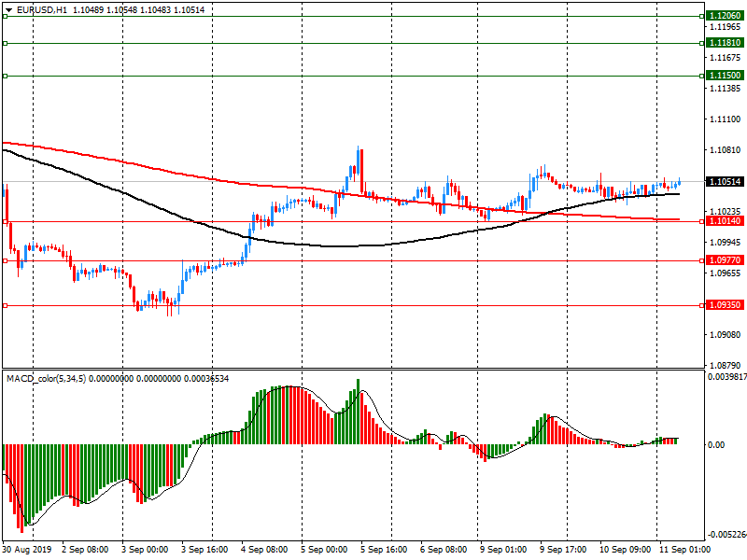The image size is (747, 560).
Task: Click the 1.09945 price scale value
Action: click(x=726, y=243)
